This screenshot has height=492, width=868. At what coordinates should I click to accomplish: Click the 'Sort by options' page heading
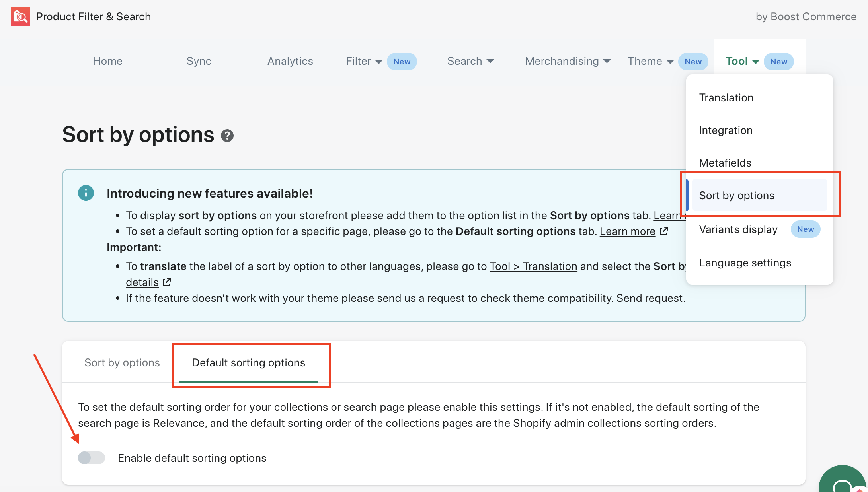coord(138,134)
